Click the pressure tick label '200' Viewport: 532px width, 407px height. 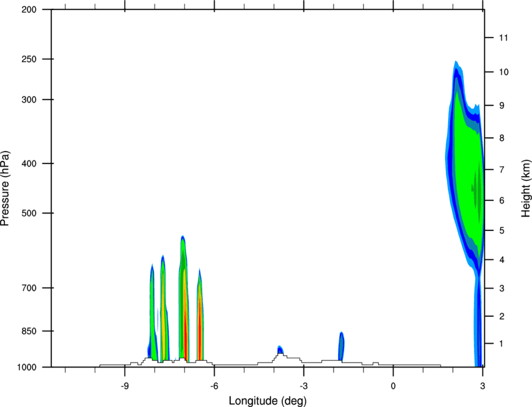[x=29, y=9]
